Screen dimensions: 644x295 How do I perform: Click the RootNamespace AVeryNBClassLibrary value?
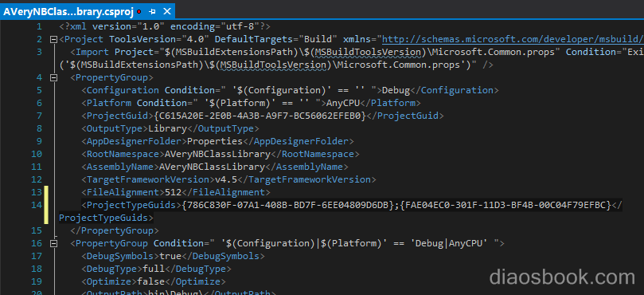click(215, 155)
